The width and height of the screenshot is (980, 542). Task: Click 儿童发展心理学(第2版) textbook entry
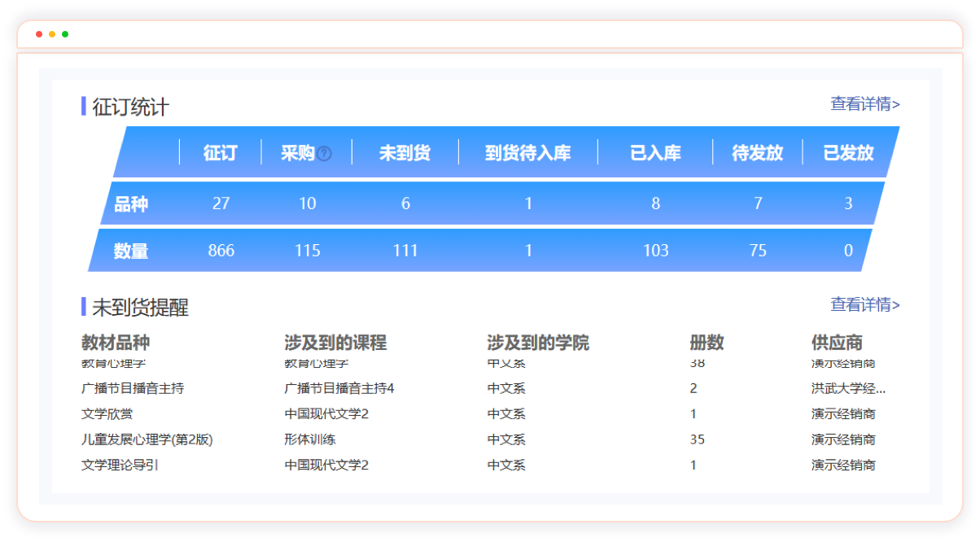(x=147, y=439)
